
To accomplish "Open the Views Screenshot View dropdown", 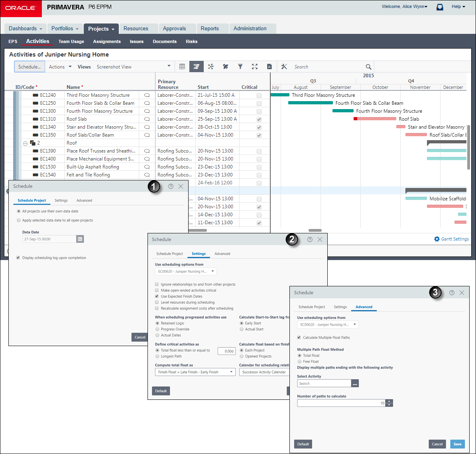I will pyautogui.click(x=169, y=66).
